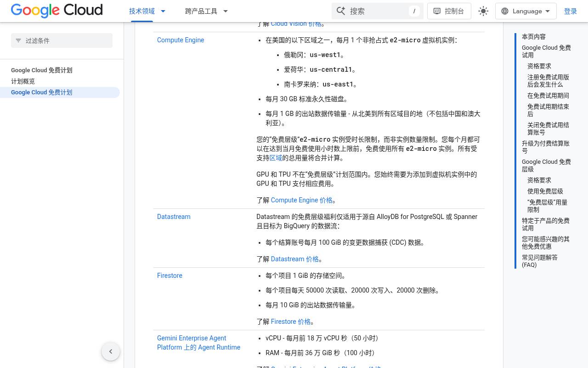
Task: Click the Google Cloud 免费计划 sidebar heading
Action: [x=42, y=70]
